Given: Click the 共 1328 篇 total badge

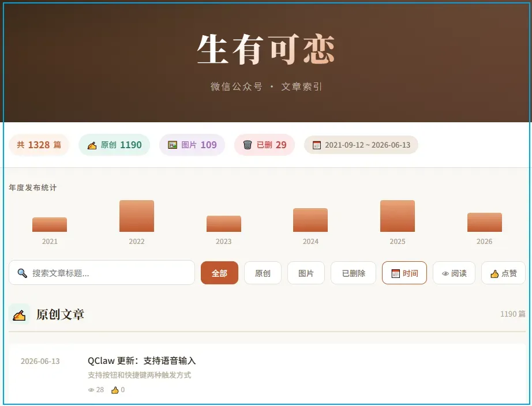Looking at the screenshot, I should point(39,145).
